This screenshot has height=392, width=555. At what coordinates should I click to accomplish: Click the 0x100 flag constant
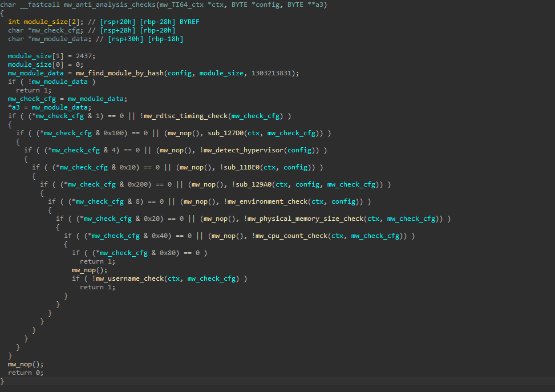point(114,133)
